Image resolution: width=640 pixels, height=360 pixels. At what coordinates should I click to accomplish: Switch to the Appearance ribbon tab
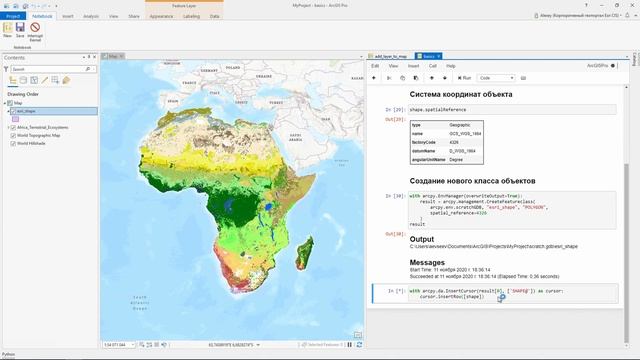[161, 16]
